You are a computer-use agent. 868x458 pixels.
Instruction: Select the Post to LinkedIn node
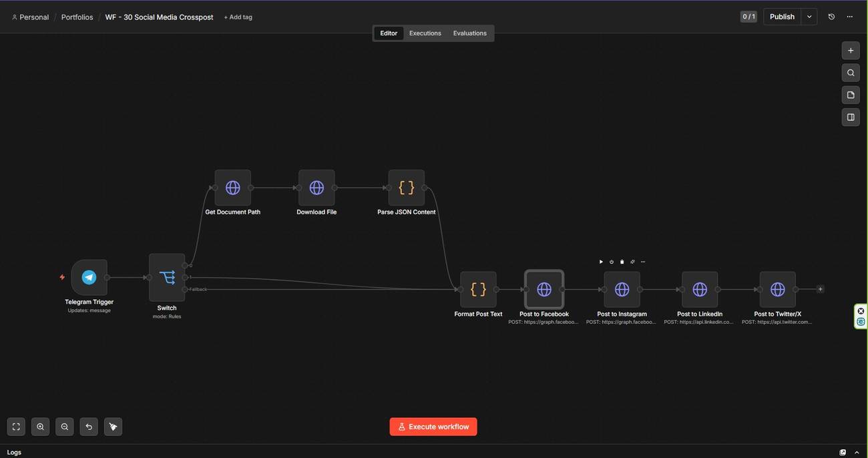pyautogui.click(x=700, y=289)
